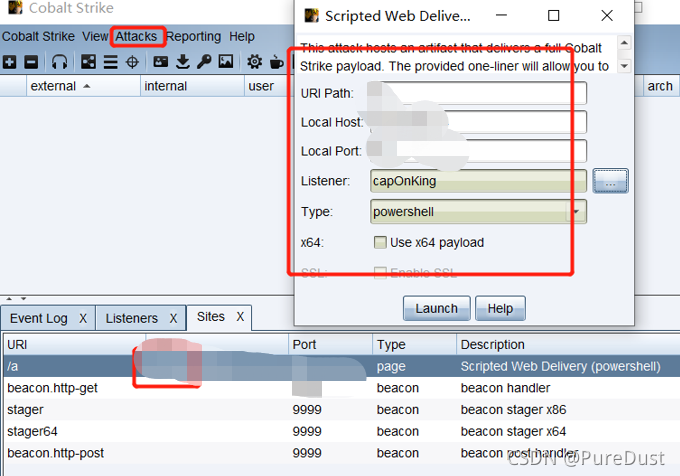The height and width of the screenshot is (476, 680).
Task: Click the listener browse ellipsis button
Action: click(x=610, y=181)
